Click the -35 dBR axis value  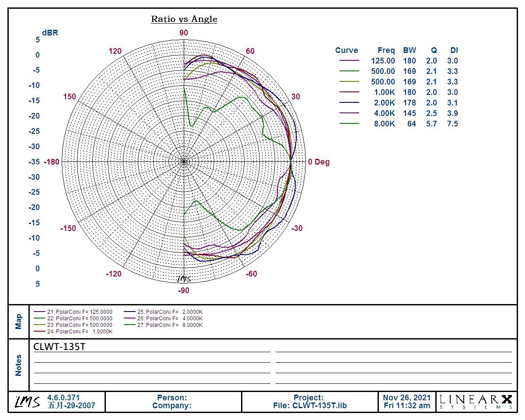34,162
